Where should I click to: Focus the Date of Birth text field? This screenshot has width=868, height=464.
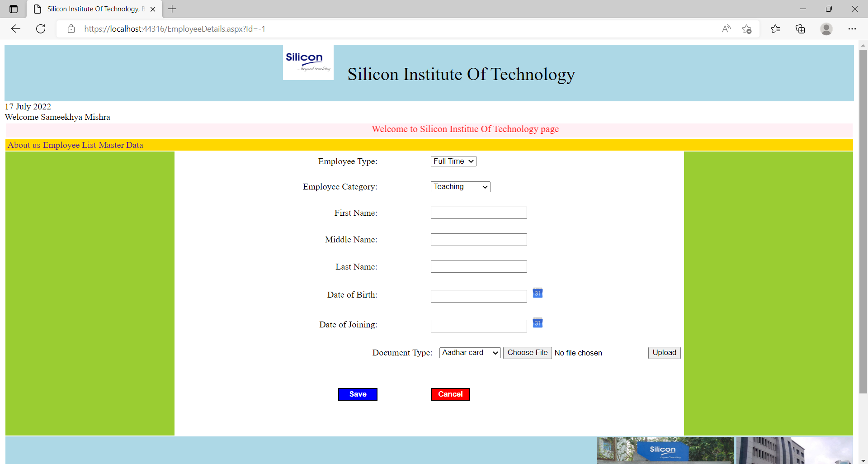[x=479, y=296]
